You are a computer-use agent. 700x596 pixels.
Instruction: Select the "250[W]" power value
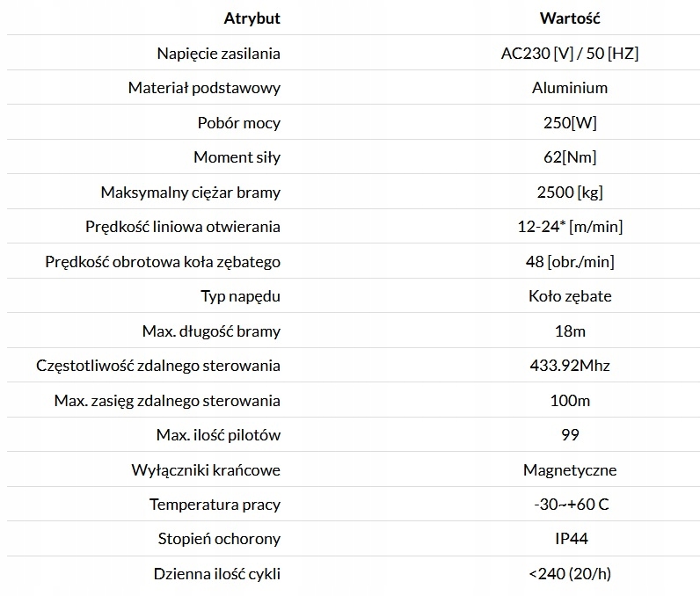(569, 122)
